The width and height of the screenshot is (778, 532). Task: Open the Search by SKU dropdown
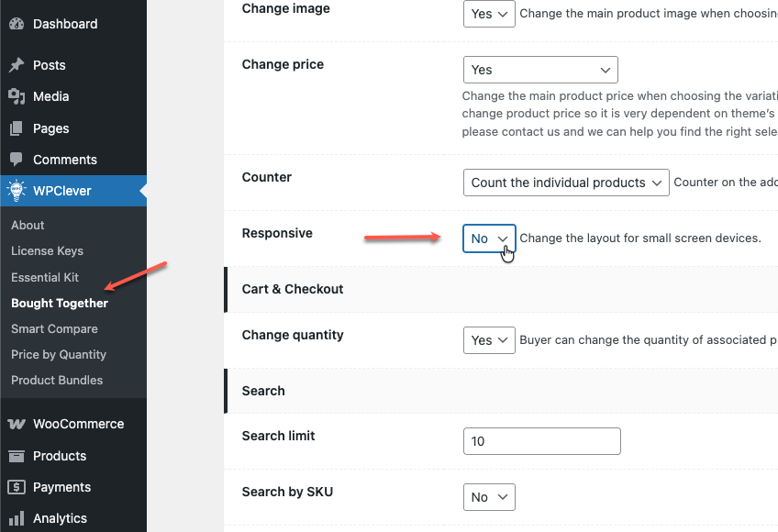[x=489, y=497]
